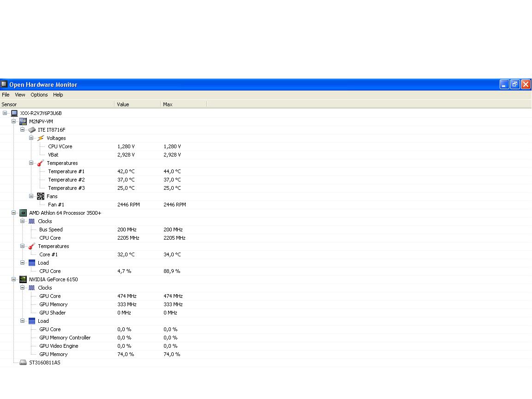Image resolution: width=532 pixels, height=399 pixels.
Task: Open the File menu
Action: pos(6,95)
